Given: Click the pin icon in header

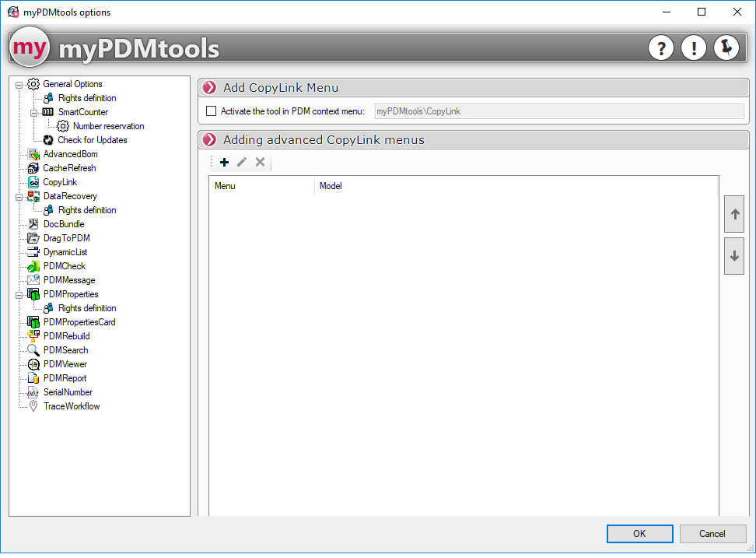Looking at the screenshot, I should click(x=726, y=48).
